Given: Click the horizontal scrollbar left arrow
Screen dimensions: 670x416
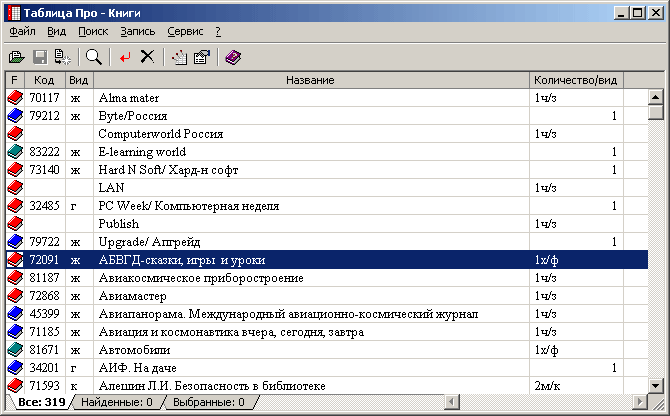Looking at the screenshot, I should coord(452,402).
